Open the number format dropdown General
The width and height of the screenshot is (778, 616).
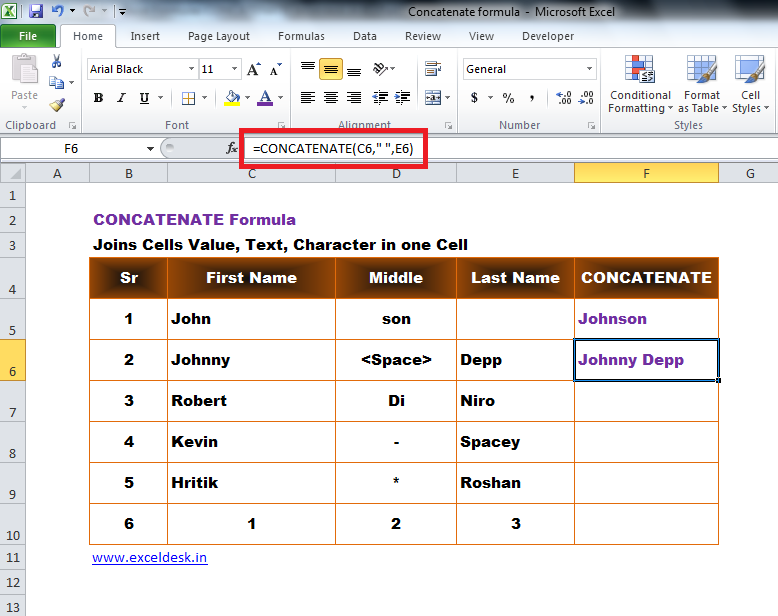point(589,69)
